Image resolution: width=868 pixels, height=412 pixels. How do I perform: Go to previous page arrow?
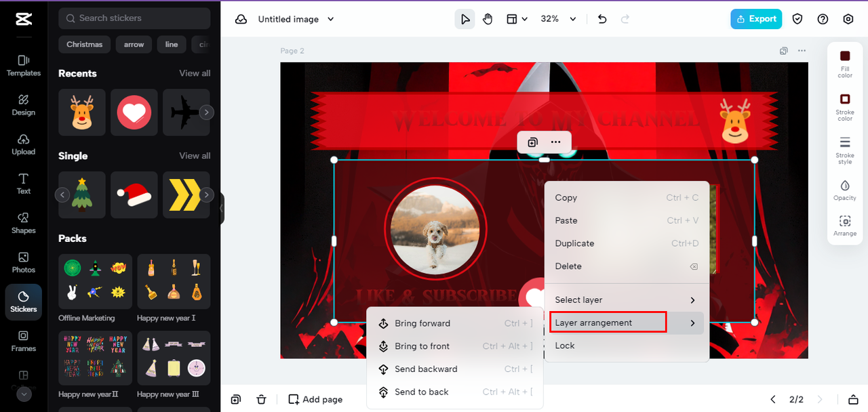point(773,400)
